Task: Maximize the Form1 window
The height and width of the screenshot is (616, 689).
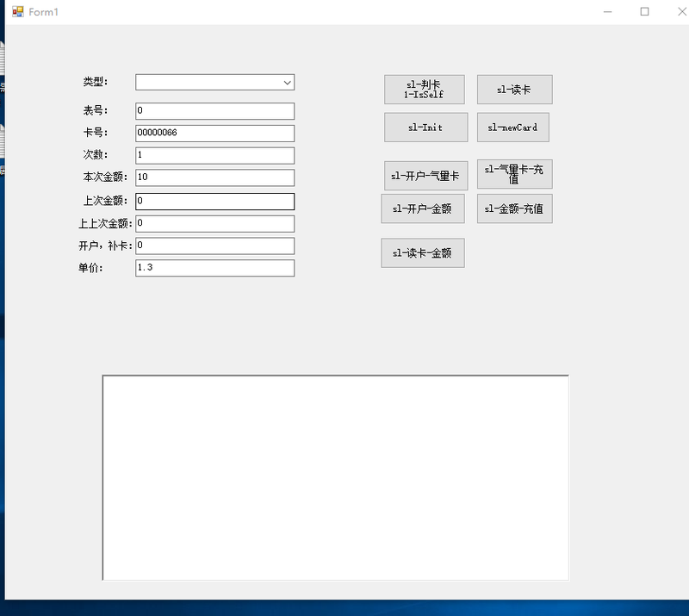Action: point(644,12)
